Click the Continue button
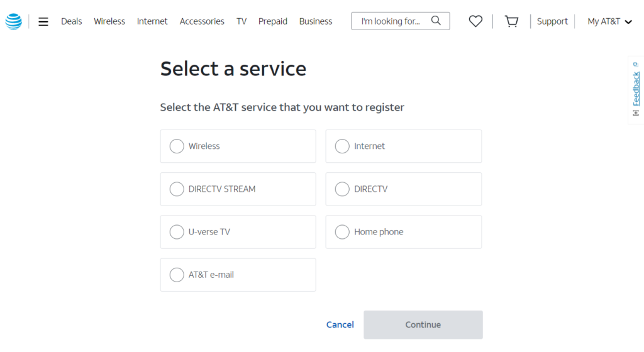Image resolution: width=644 pixels, height=352 pixels. 423,324
